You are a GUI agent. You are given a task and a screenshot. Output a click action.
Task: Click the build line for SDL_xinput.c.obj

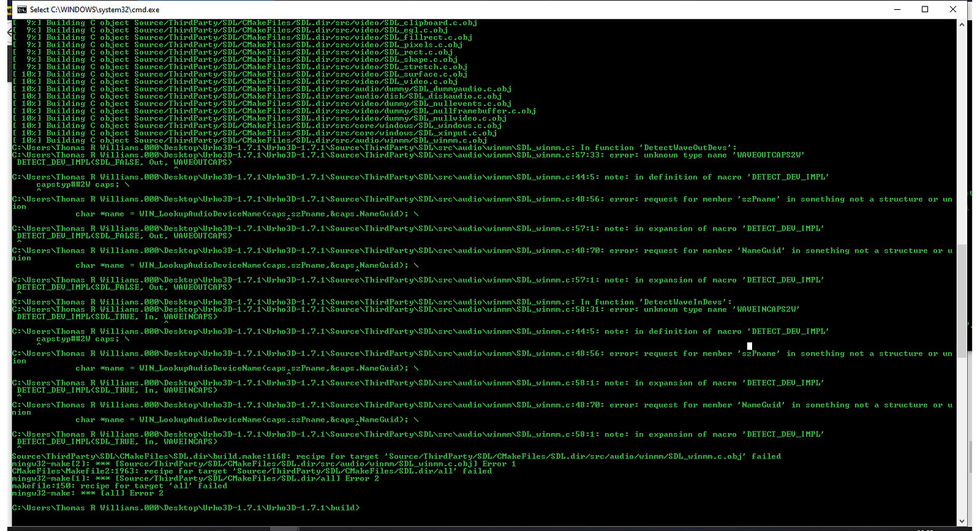click(254, 133)
